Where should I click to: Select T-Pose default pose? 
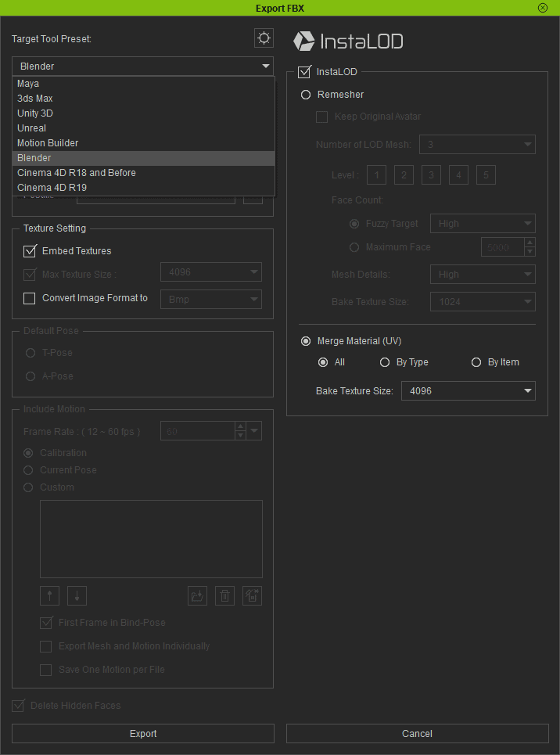(x=31, y=353)
